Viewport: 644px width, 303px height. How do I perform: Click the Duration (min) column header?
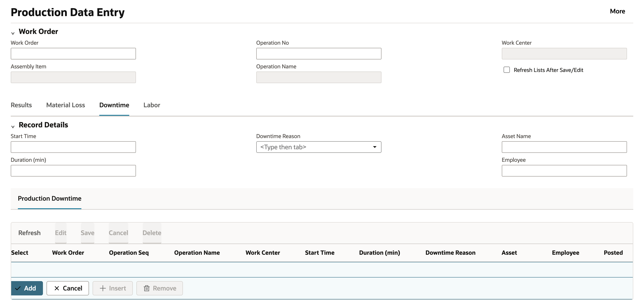[379, 252]
